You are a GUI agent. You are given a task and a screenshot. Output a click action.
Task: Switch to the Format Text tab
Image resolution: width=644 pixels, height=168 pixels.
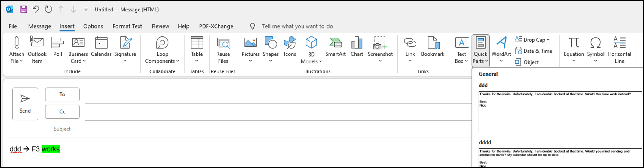point(127,26)
